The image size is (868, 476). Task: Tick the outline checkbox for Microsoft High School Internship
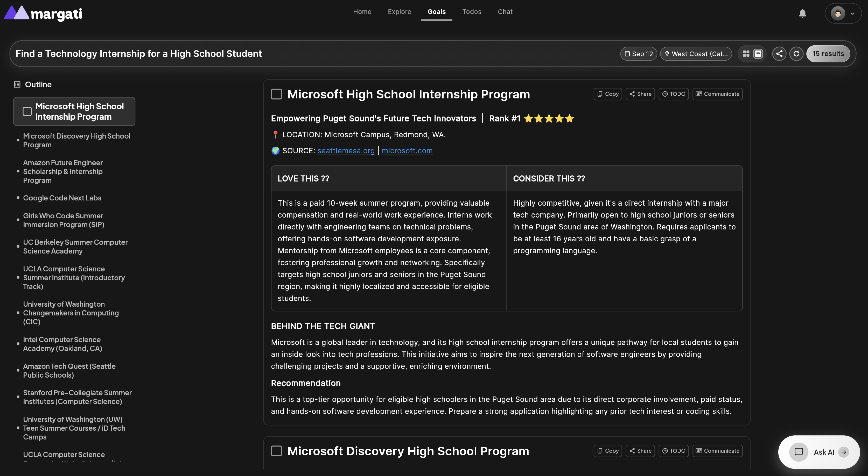[27, 111]
